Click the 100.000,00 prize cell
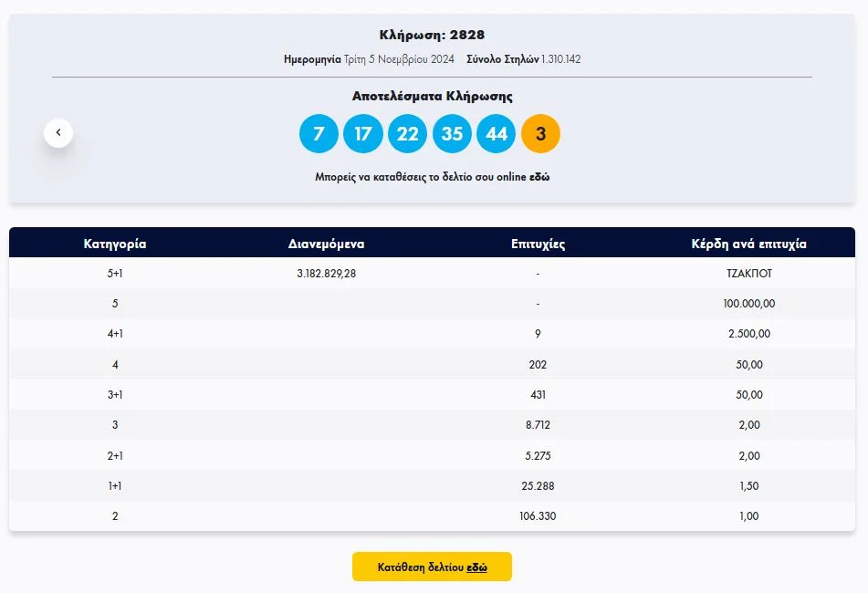This screenshot has width=868, height=593. coord(748,304)
